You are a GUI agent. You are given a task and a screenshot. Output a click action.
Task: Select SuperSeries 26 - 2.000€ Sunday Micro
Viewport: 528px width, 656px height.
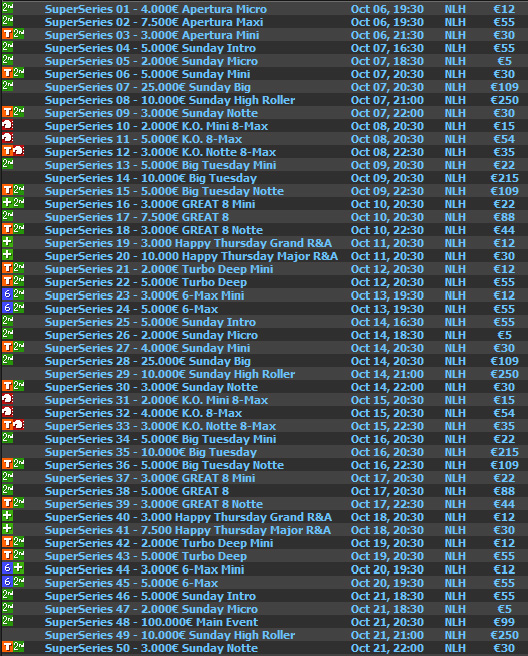tap(151, 335)
